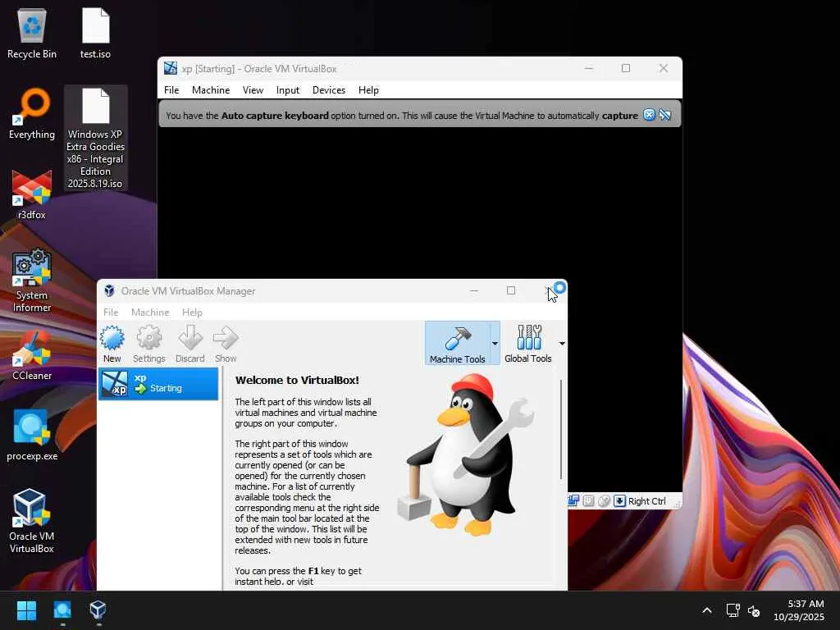Minimize the xp VM window
This screenshot has height=630, width=840.
[x=589, y=68]
